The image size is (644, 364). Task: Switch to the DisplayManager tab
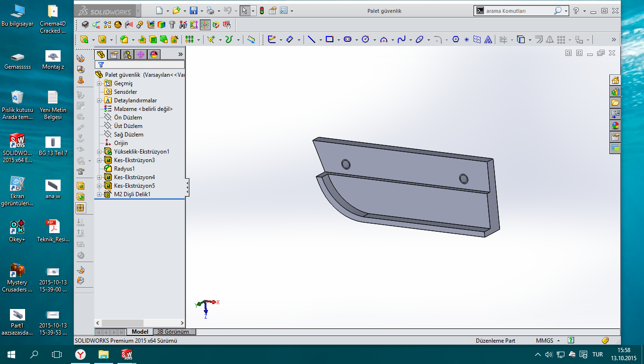coord(154,55)
